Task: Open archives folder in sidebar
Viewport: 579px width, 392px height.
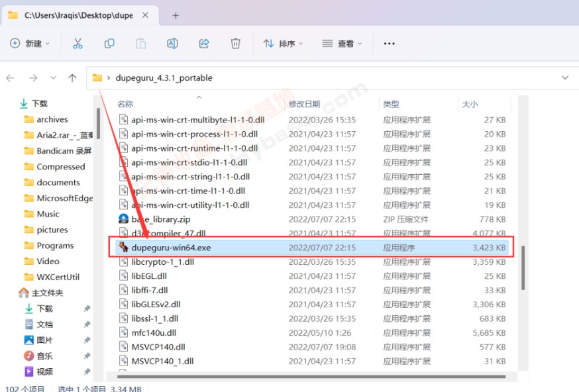Action: click(46, 119)
